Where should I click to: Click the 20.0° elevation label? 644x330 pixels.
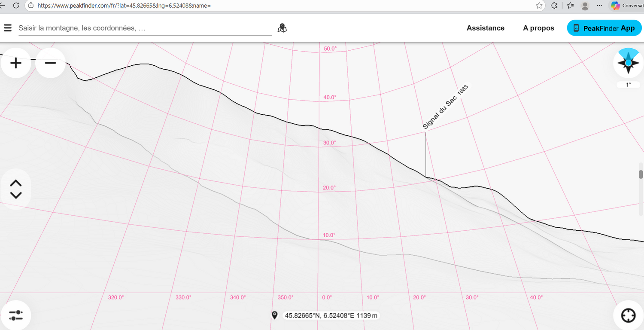[x=329, y=188]
